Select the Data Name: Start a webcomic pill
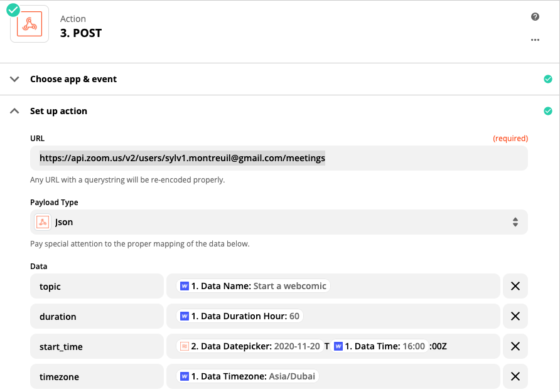The width and height of the screenshot is (560, 392). point(254,286)
